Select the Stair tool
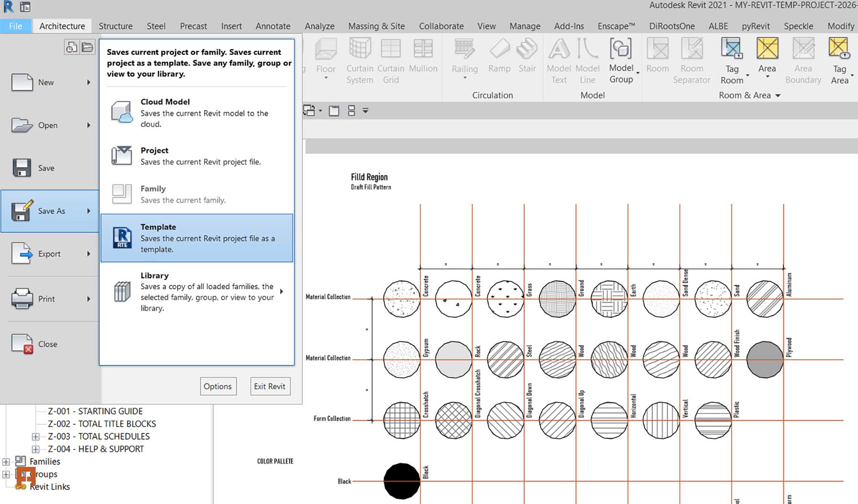The height and width of the screenshot is (504, 858). coord(527,55)
